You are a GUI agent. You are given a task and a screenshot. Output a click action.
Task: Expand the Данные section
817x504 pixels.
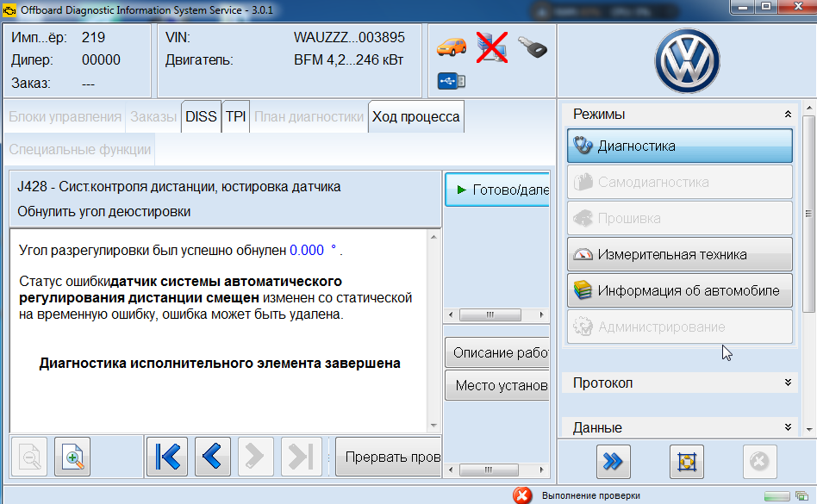tap(787, 427)
